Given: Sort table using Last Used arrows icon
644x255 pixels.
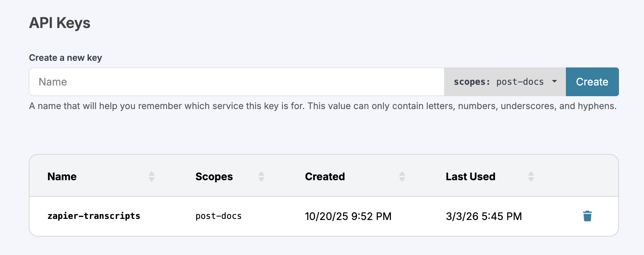Looking at the screenshot, I should coord(531,177).
